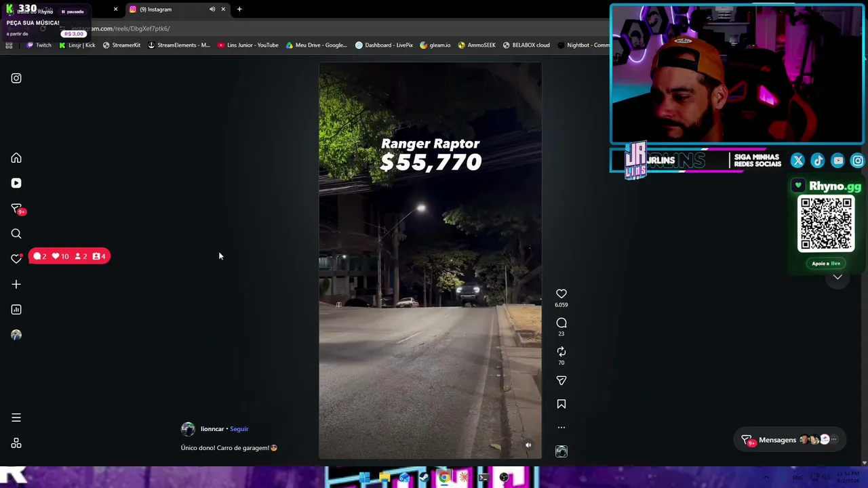Image resolution: width=868 pixels, height=488 pixels.
Task: Save the reel with the bookmark icon
Action: (x=561, y=404)
